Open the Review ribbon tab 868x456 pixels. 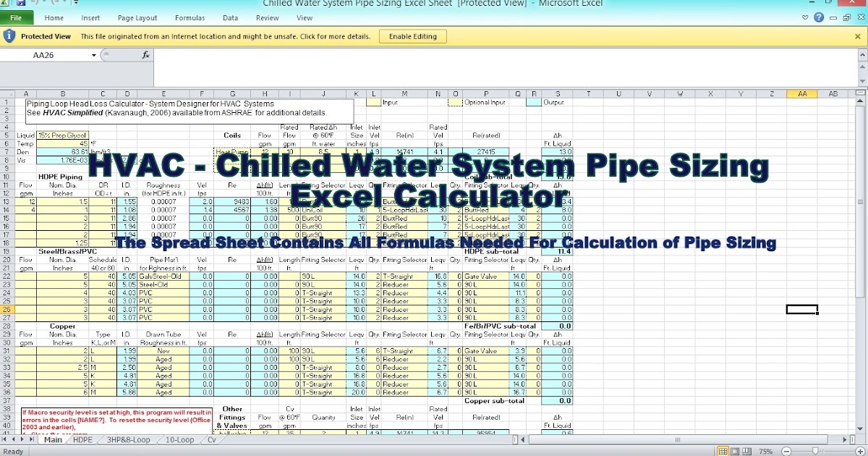268,17
